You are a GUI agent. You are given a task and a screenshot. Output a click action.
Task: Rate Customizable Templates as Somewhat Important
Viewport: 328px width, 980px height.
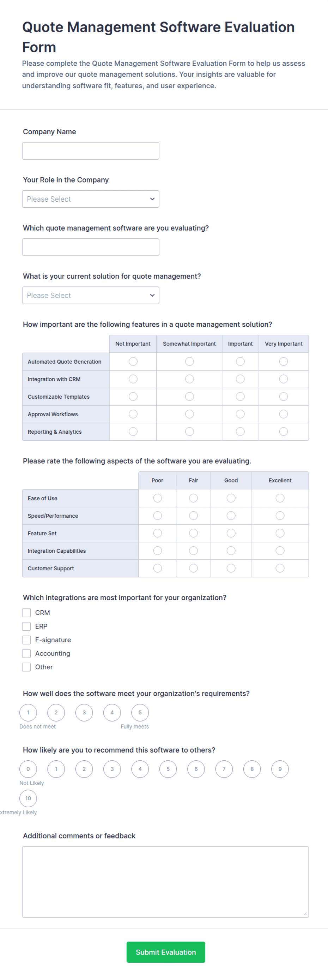coord(189,396)
